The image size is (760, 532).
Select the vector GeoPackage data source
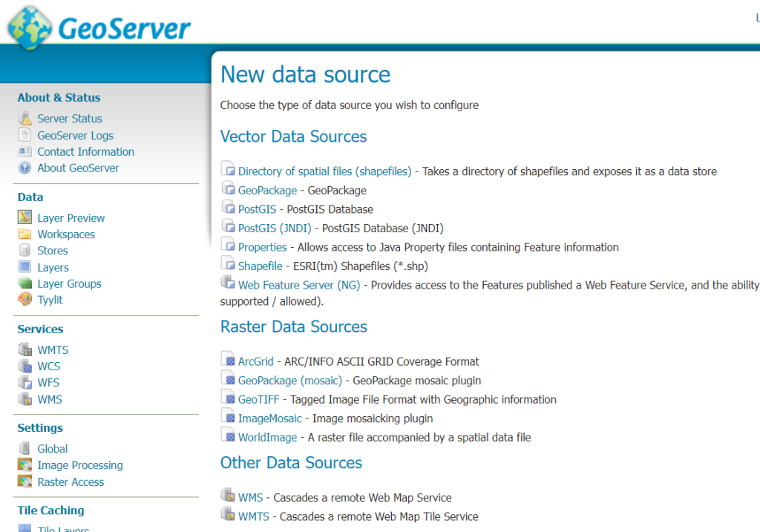point(267,191)
